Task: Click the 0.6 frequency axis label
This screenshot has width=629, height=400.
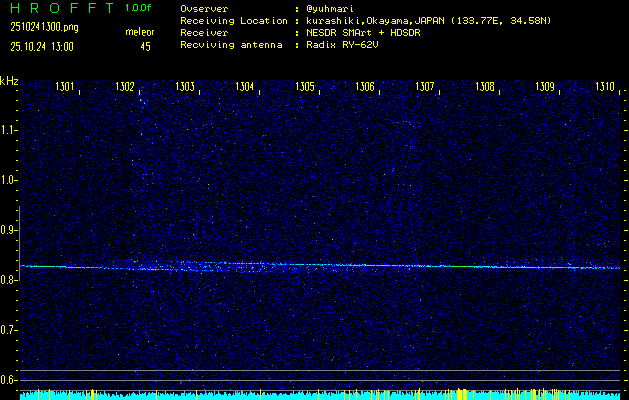Action: [x=9, y=380]
